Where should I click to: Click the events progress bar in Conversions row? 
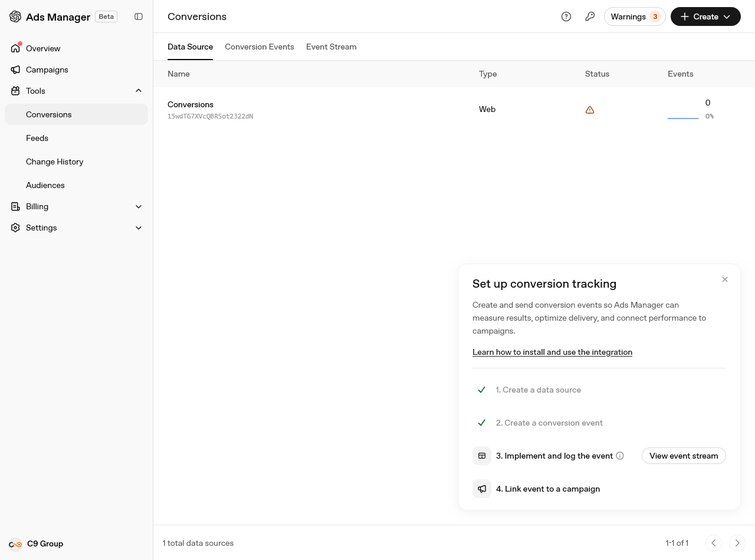tap(683, 118)
